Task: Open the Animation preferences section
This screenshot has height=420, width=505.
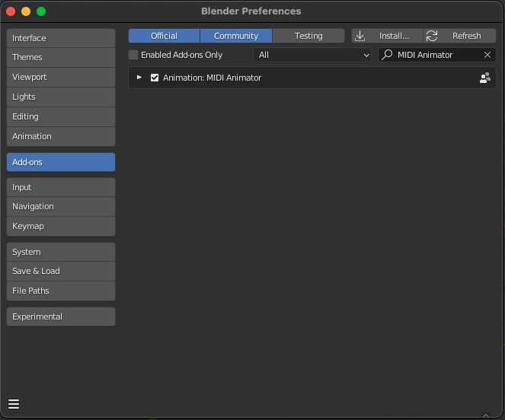Action: (61, 136)
